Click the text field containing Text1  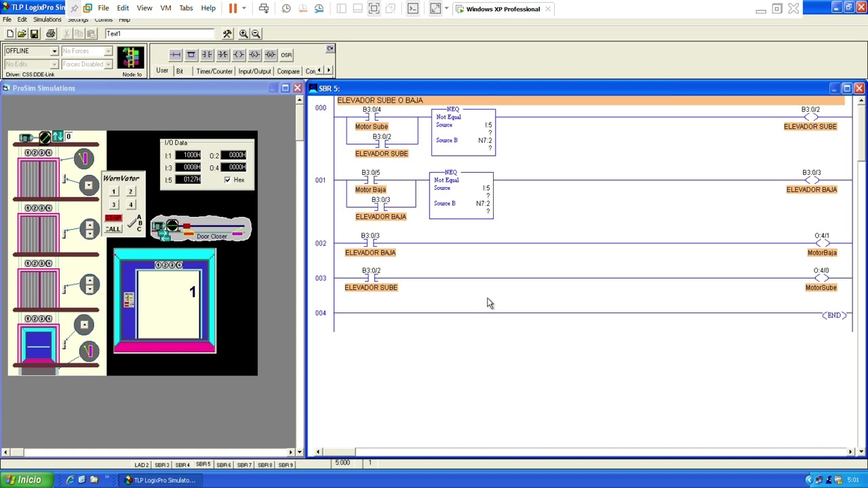159,34
